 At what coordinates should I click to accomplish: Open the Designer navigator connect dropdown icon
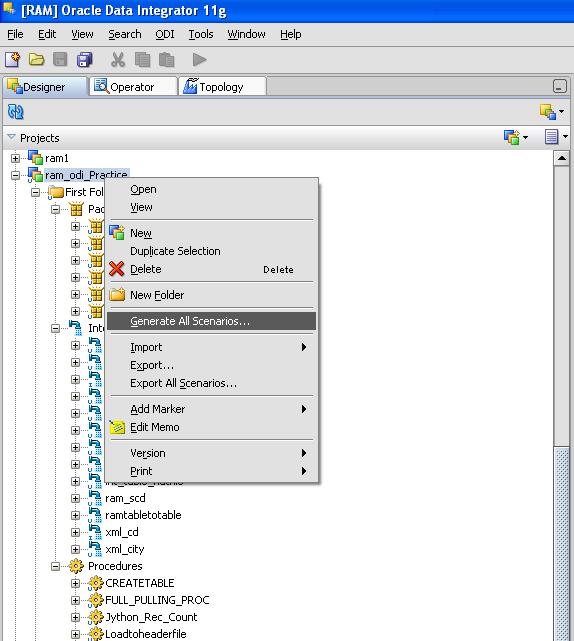552,112
